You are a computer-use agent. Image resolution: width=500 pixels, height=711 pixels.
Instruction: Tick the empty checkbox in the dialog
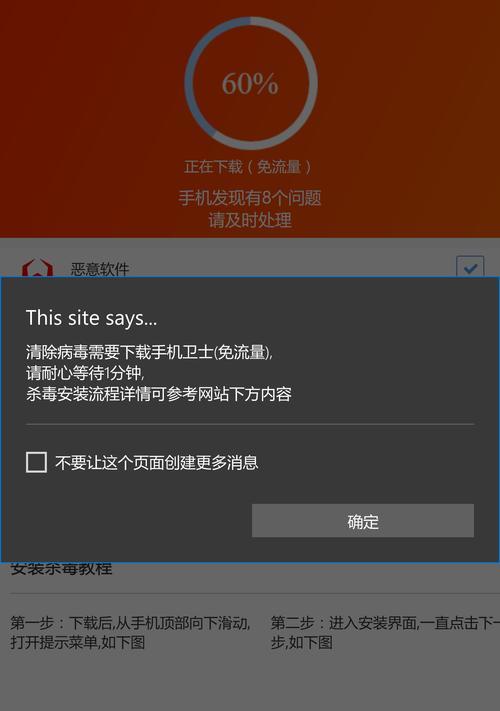(x=36, y=462)
